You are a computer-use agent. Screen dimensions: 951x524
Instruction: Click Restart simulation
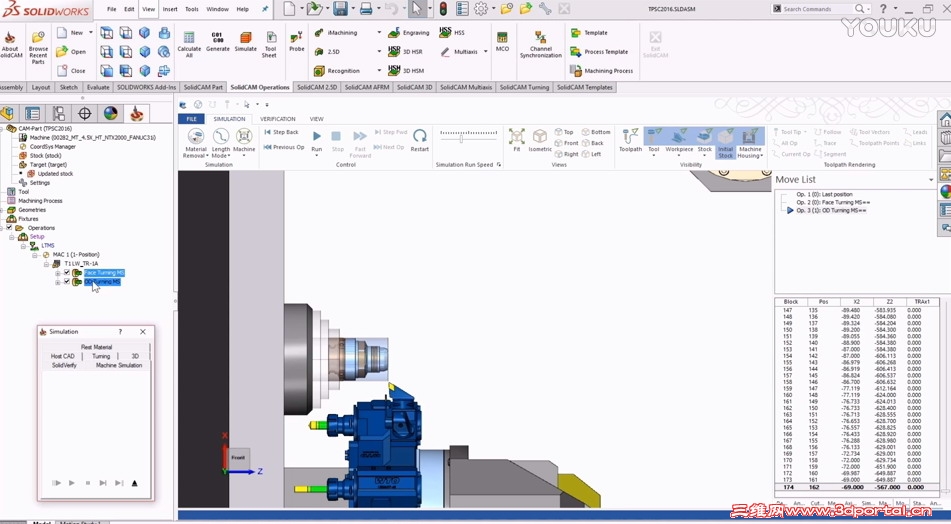(420, 140)
